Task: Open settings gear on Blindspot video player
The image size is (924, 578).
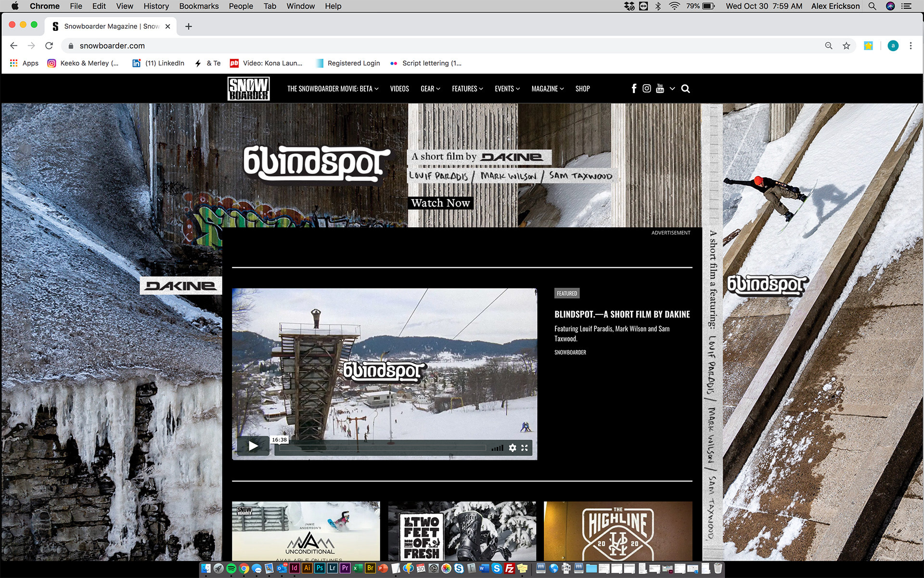Action: 513,448
